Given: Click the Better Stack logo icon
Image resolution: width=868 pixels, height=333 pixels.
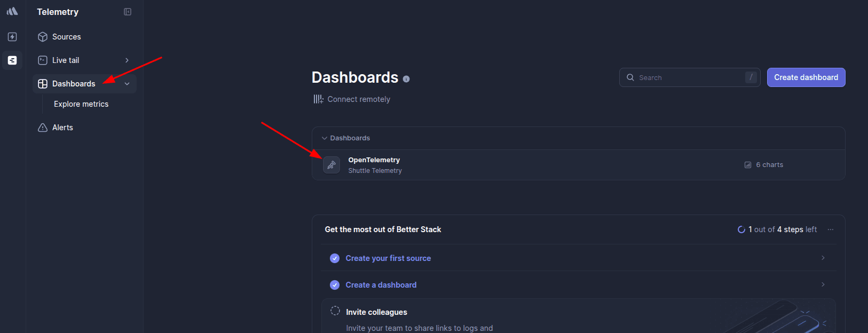Looking at the screenshot, I should click(x=12, y=11).
